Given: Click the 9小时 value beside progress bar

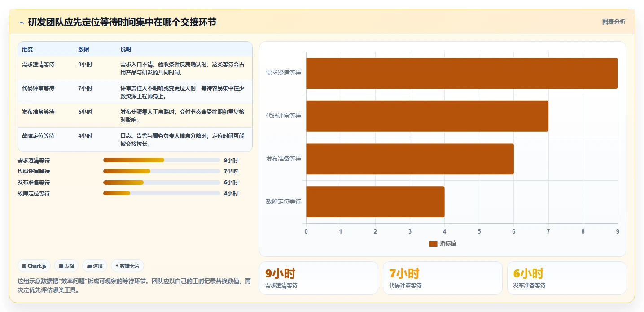Looking at the screenshot, I should 231,160.
